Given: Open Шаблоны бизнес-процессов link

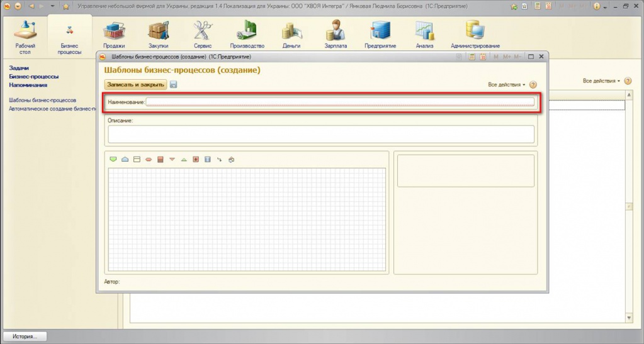Looking at the screenshot, I should pyautogui.click(x=42, y=100).
